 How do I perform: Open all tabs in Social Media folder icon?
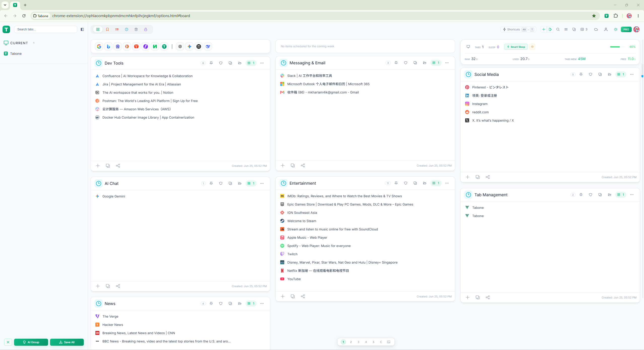pos(610,74)
